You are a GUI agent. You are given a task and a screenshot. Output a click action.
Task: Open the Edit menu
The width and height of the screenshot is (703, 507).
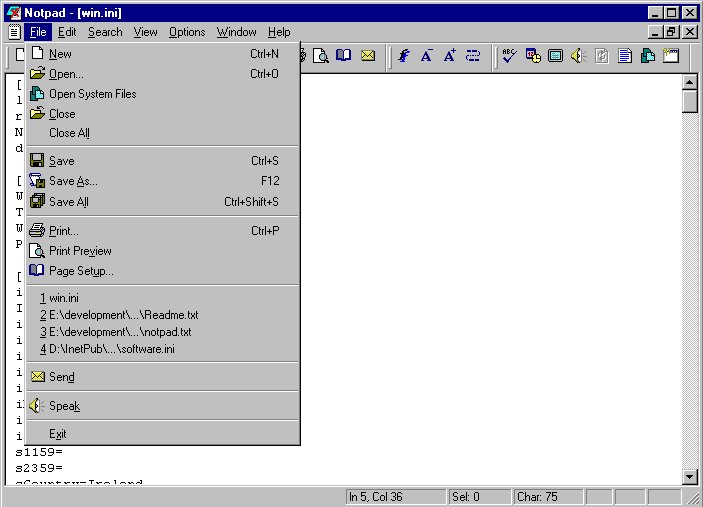[67, 32]
